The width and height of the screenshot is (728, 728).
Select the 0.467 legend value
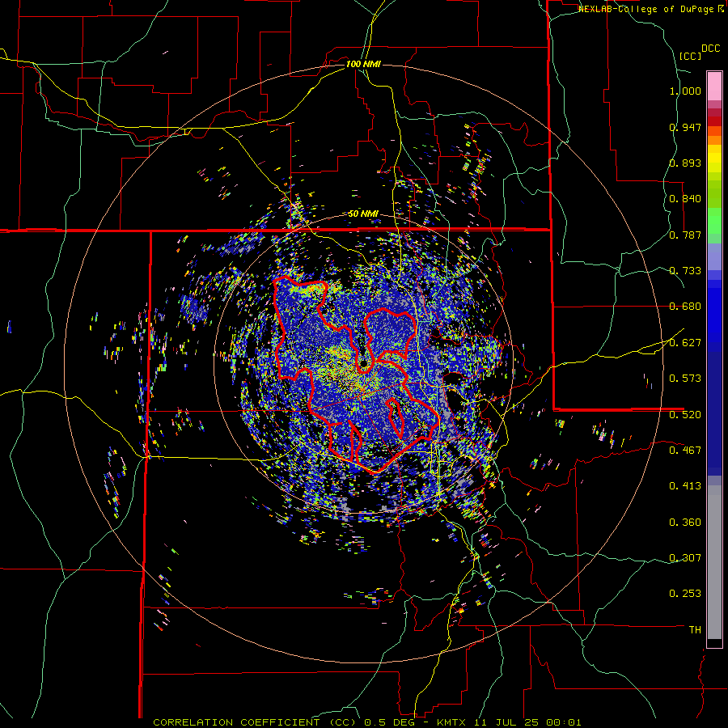tap(685, 451)
